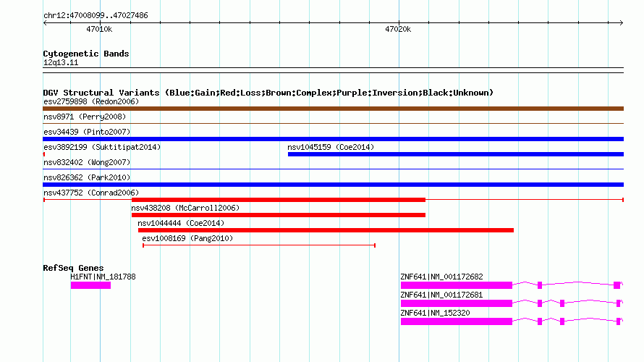
Task: Open the nsv437752 (Conrad2006) variant label
Action: 91,193
